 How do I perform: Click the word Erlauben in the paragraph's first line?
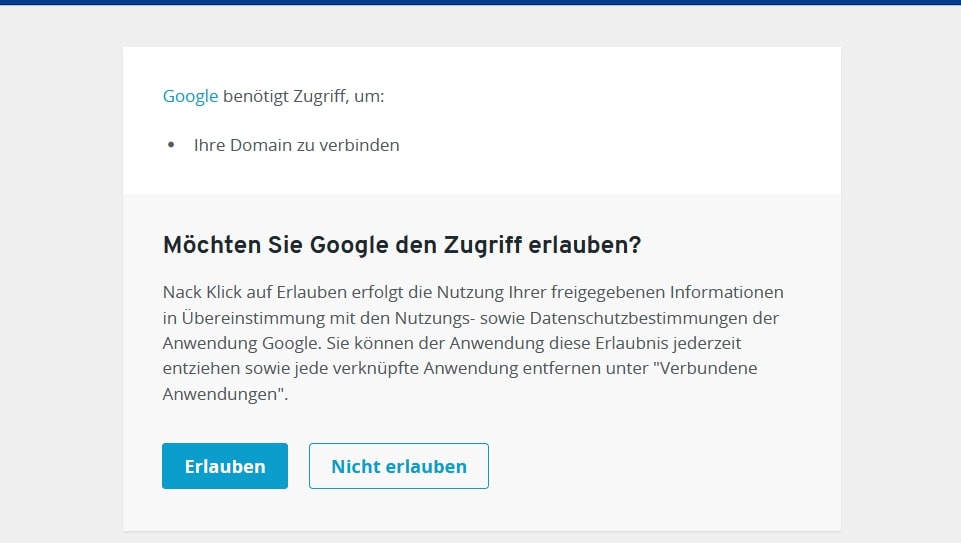(312, 292)
